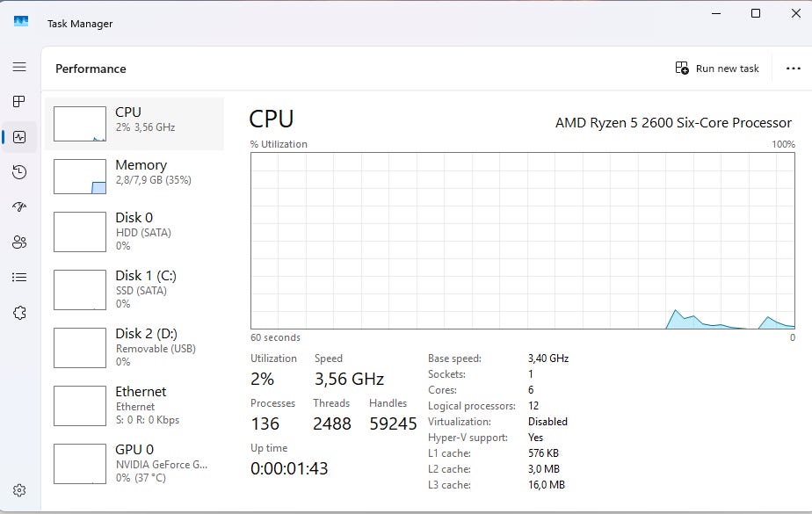
Task: Close the Task Manager window
Action: [x=796, y=13]
